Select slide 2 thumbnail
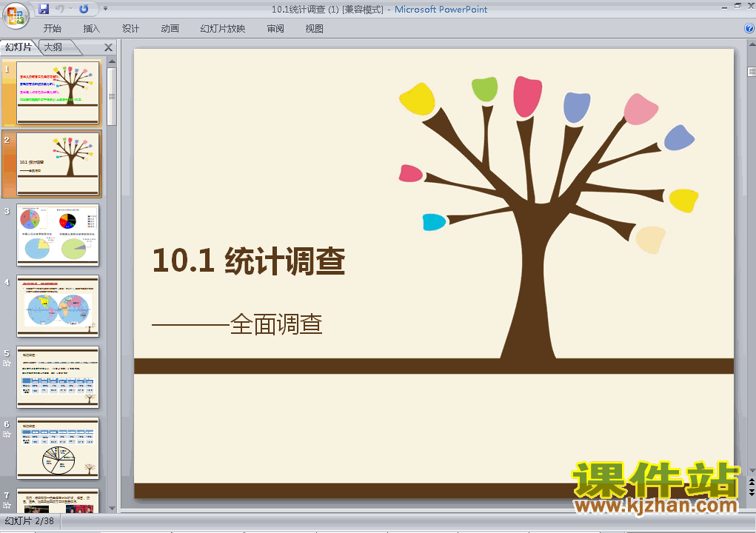Viewport: 756px width, 533px height. point(58,164)
